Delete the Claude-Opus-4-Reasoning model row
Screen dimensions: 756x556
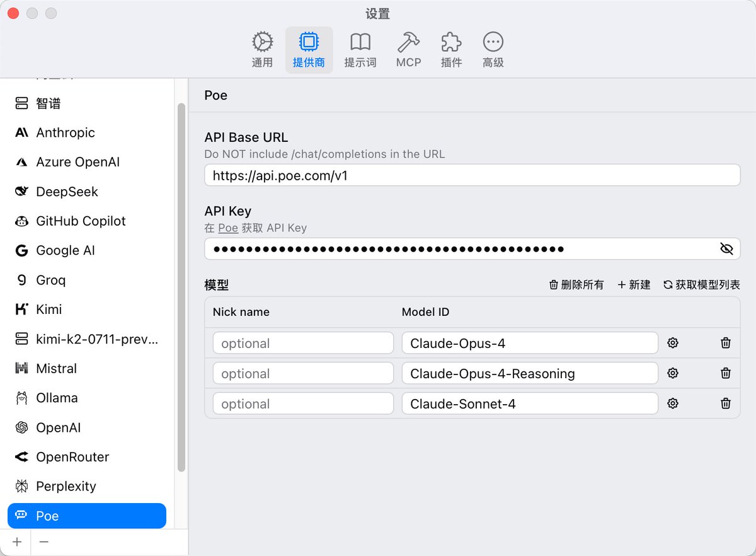click(726, 373)
